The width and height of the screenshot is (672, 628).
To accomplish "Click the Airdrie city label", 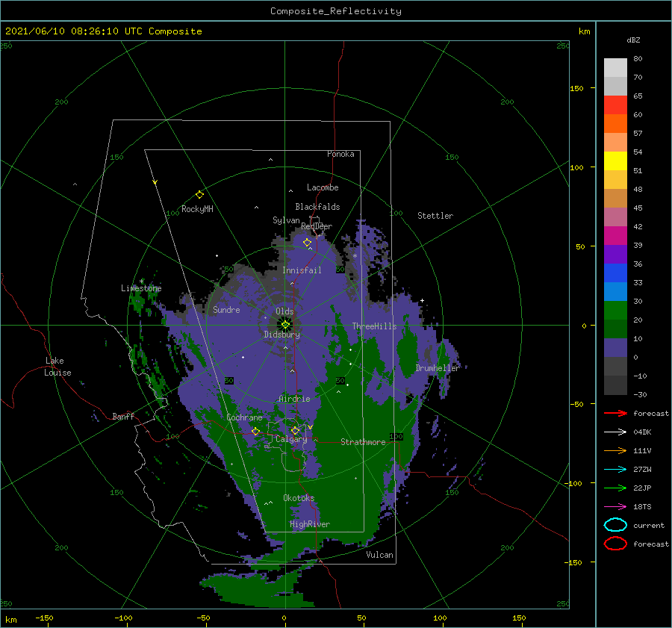I will pyautogui.click(x=294, y=399).
